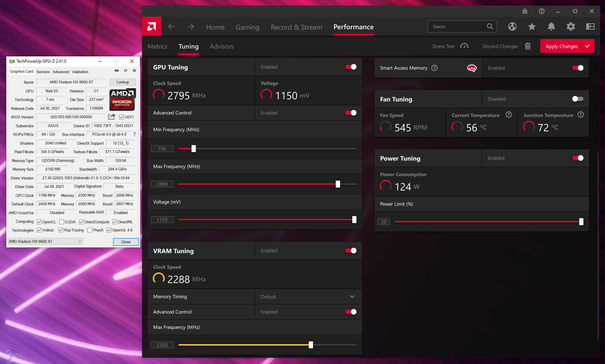Open notifications bell icon
Image resolution: width=605 pixels, height=364 pixels.
[x=551, y=26]
